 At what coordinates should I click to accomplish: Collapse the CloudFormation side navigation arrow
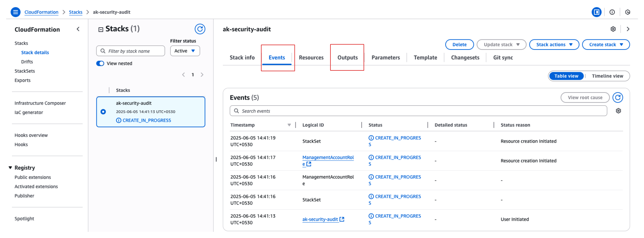[x=78, y=29]
